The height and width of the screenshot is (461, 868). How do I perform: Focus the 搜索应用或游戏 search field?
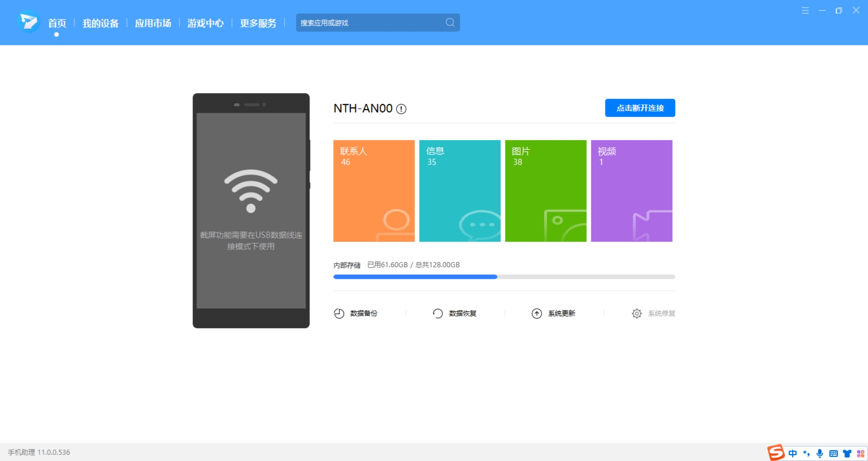(x=377, y=23)
